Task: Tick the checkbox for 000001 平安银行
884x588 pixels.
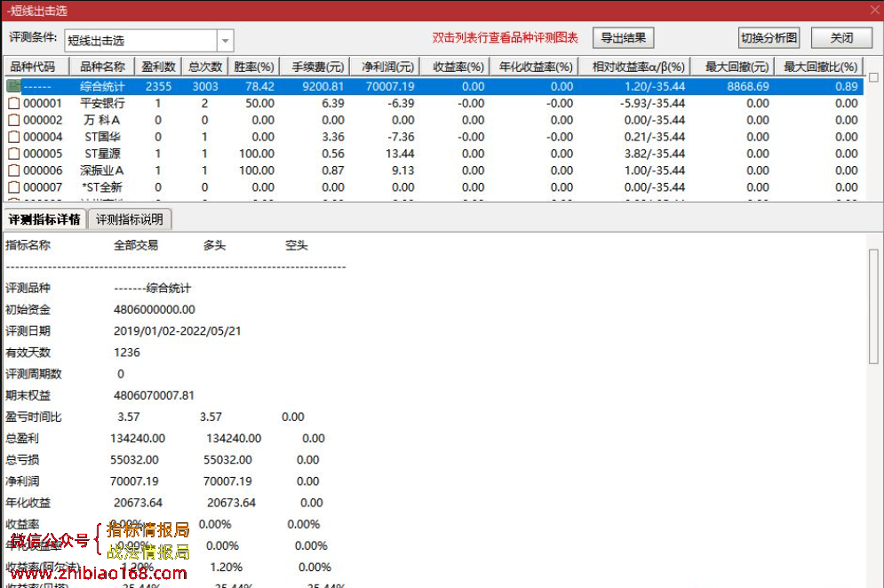Action: [13, 104]
